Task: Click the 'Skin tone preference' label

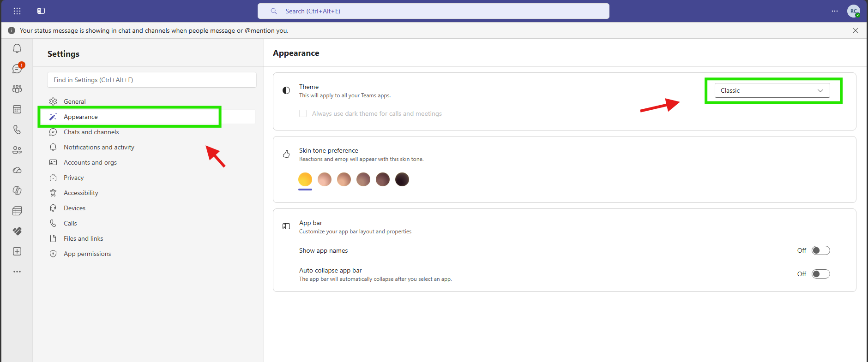Action: click(329, 150)
